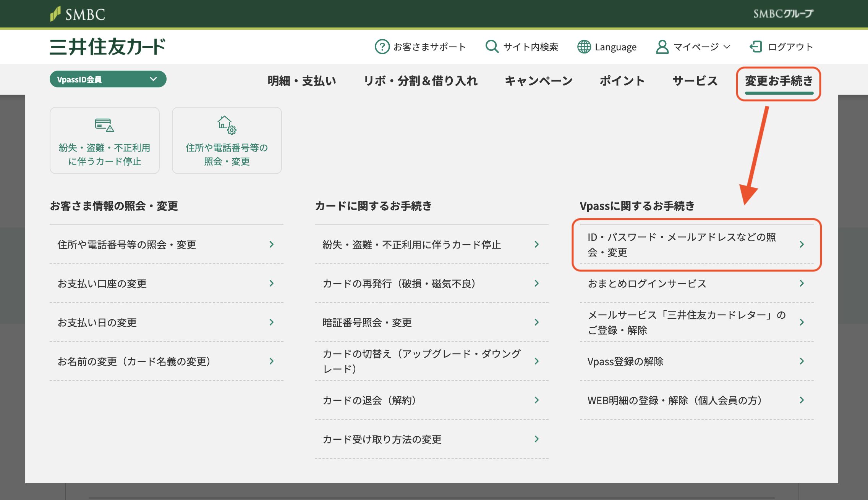868x500 pixels.
Task: Click the customer support question mark icon
Action: [382, 47]
